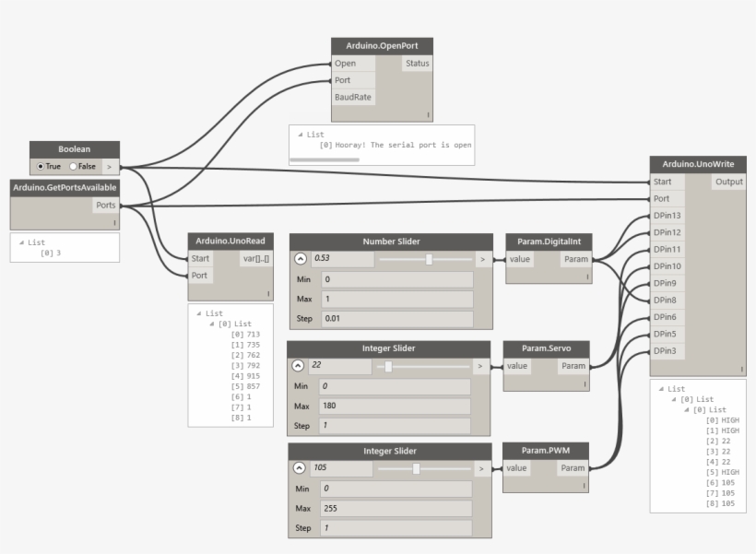This screenshot has width=756, height=554.
Task: Click the Ports output on Arduino.GetPortsAvailable
Action: pyautogui.click(x=106, y=205)
